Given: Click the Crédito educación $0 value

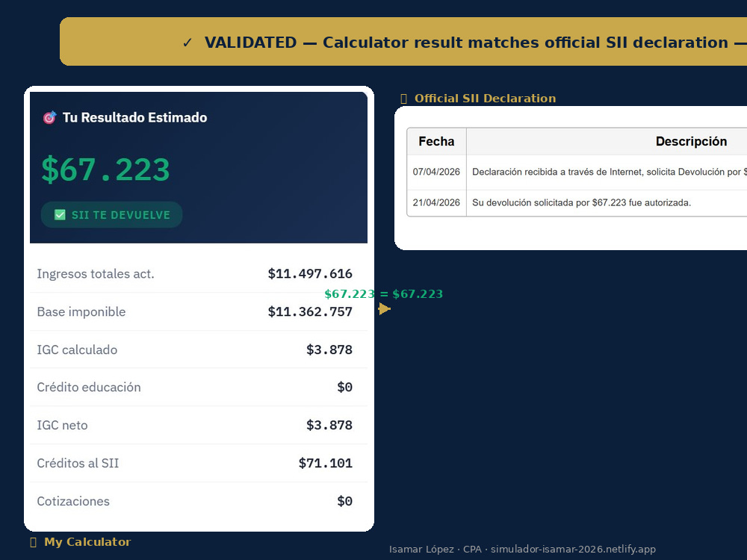Looking at the screenshot, I should click(345, 387).
